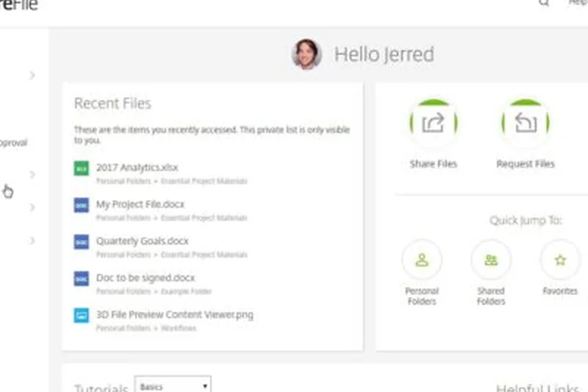The height and width of the screenshot is (392, 588).
Task: Open 3D File Preview Content Viewer.png
Action: point(175,314)
